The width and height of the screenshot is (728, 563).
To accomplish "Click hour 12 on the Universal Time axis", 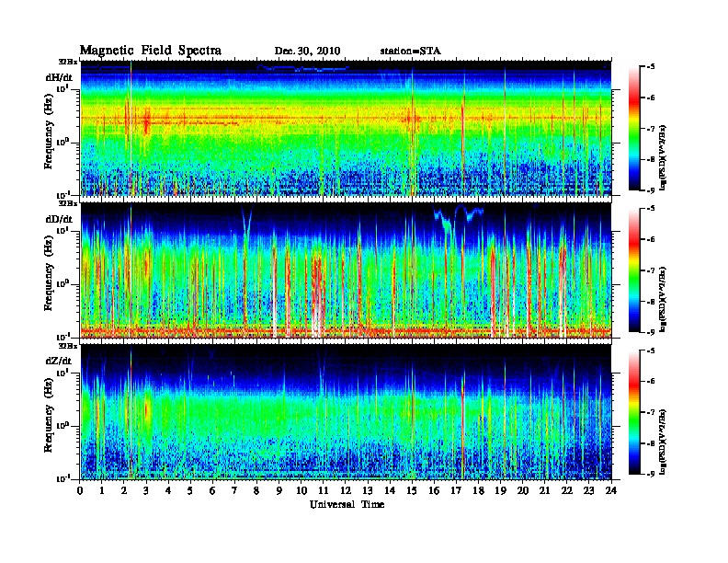I will 346,490.
